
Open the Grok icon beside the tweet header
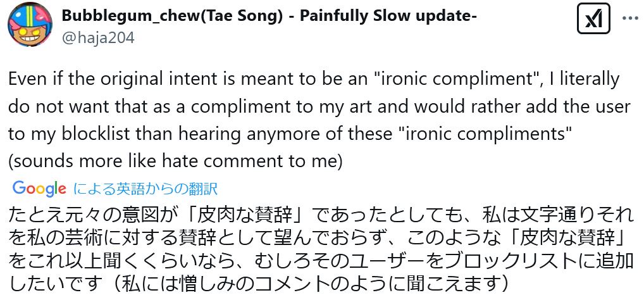(593, 18)
